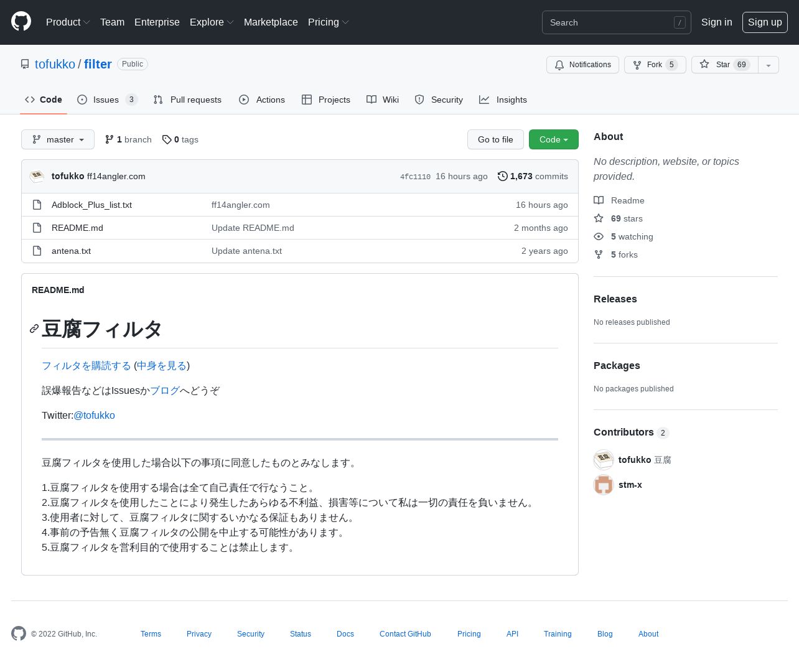This screenshot has width=799, height=672.
Task: Go to Enterprise page
Action: pos(157,22)
